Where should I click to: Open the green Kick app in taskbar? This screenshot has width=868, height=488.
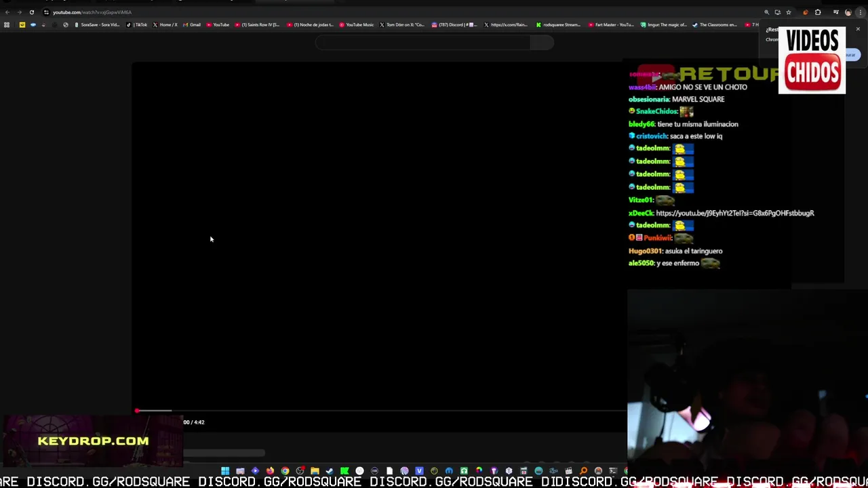344,470
